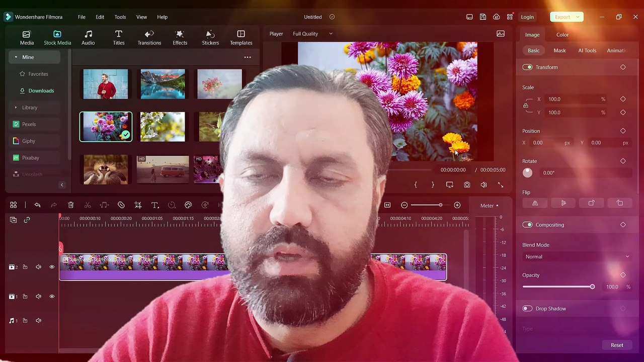Open the Export dropdown arrow
This screenshot has height=362, width=644.
tap(578, 17)
